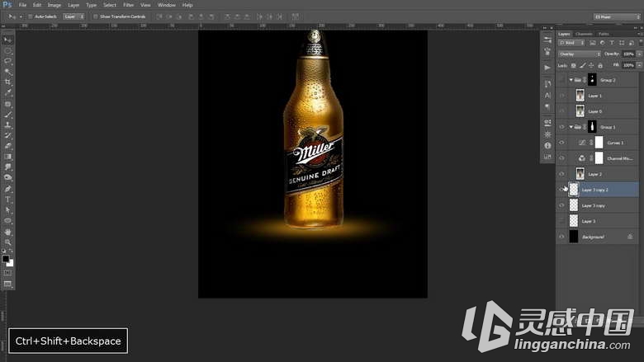Open the Paragraph panel icon
The image size is (644, 362).
547,106
